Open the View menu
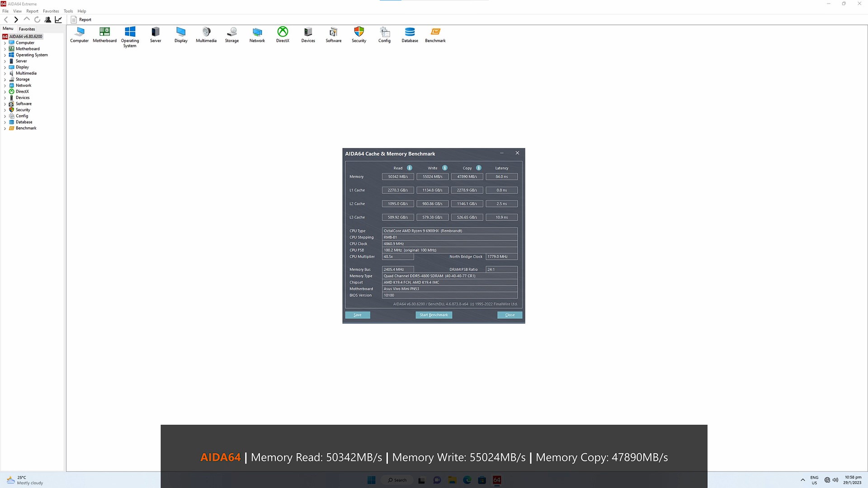 click(x=17, y=11)
